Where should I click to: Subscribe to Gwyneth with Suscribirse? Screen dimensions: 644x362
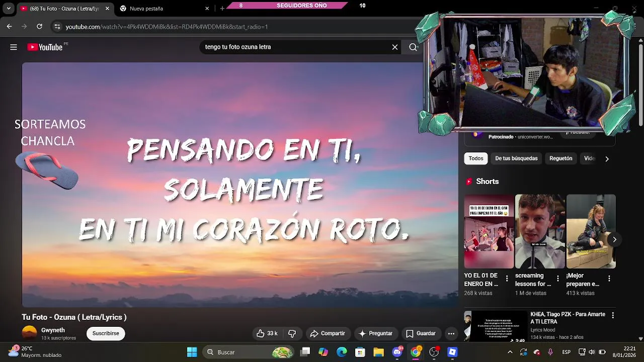106,333
